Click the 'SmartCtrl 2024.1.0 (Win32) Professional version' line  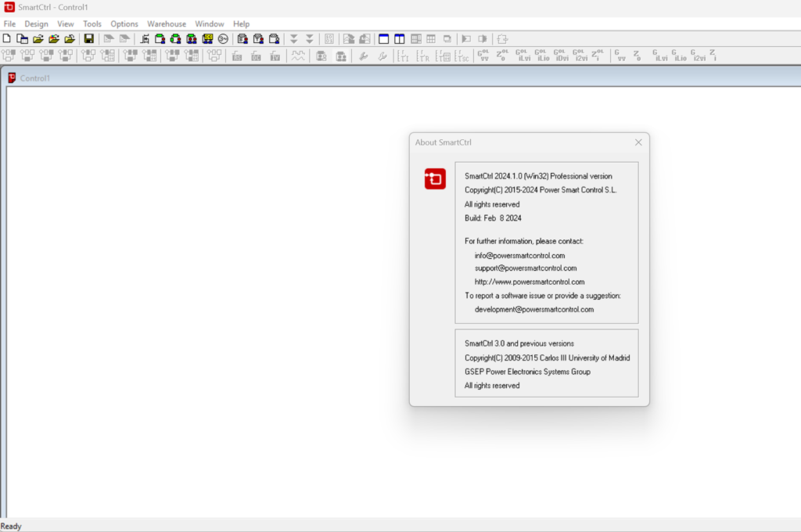click(538, 176)
